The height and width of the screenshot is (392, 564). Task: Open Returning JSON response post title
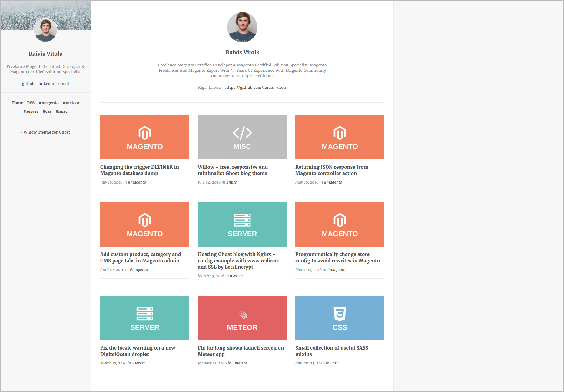[x=332, y=170]
